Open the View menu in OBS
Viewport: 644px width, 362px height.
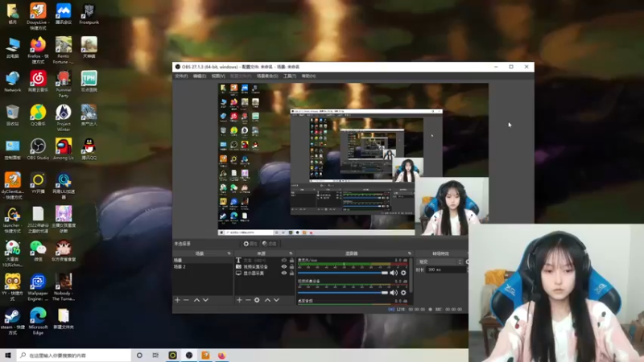click(218, 76)
